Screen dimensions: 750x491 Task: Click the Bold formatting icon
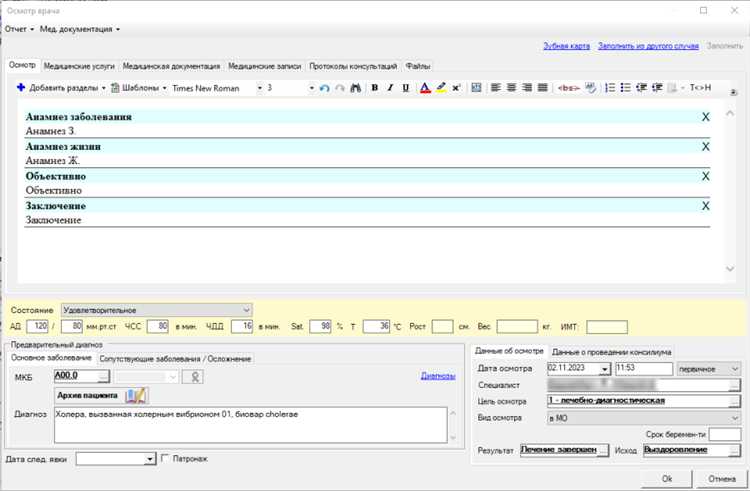[x=374, y=88]
